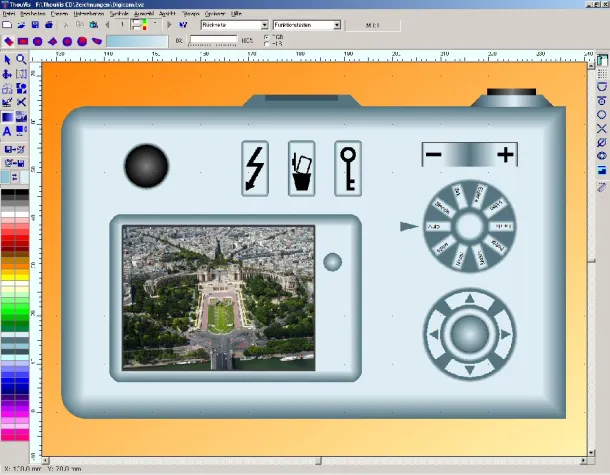Viewport: 610px width, 475px height.
Task: Pick the gradient fill tool
Action: tap(8, 117)
